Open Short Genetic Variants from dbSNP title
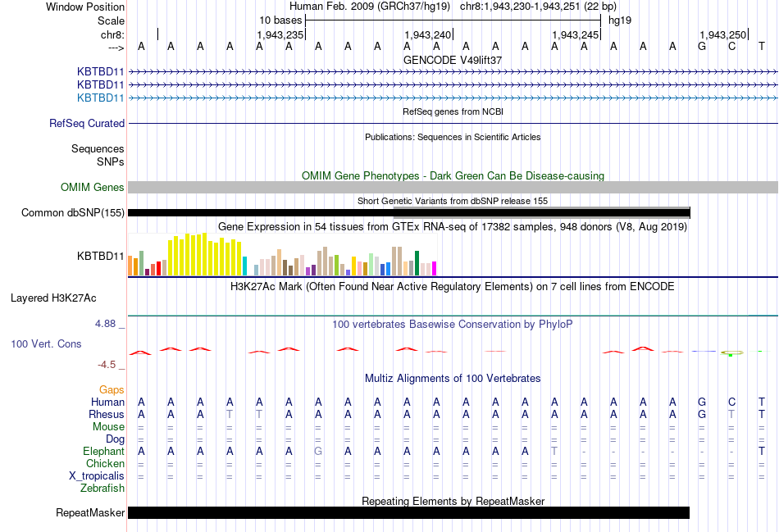 [x=453, y=201]
